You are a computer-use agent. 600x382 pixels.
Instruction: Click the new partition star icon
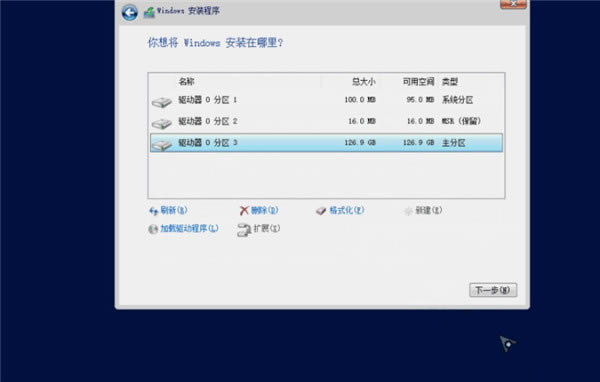tap(408, 211)
